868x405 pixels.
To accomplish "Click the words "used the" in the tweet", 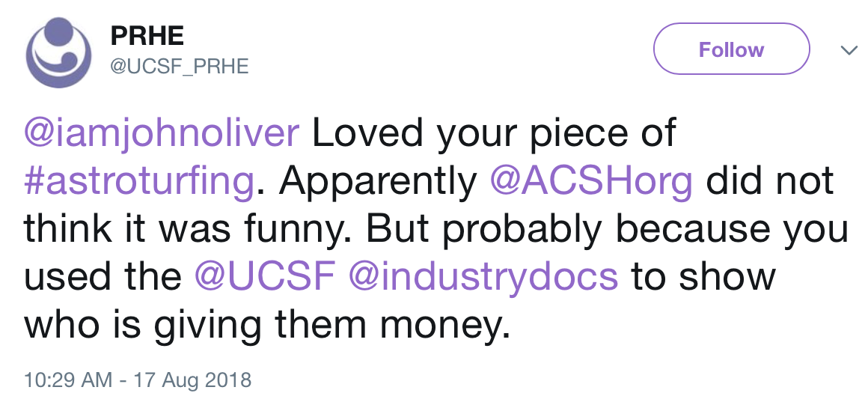I will (103, 276).
